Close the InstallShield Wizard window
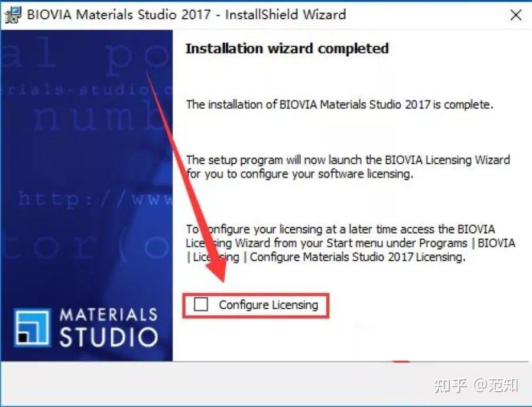The width and height of the screenshot is (532, 407). 516,15
